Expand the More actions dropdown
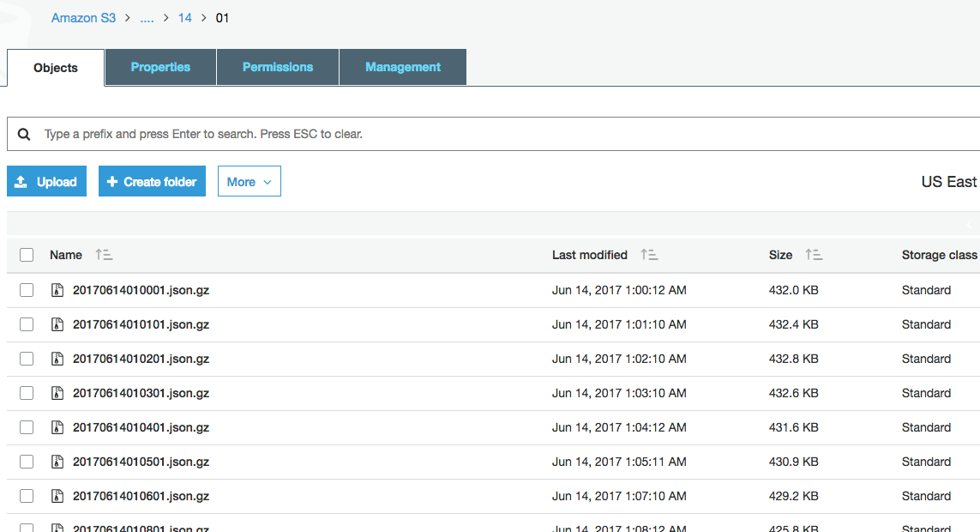This screenshot has width=980, height=532. pos(249,182)
